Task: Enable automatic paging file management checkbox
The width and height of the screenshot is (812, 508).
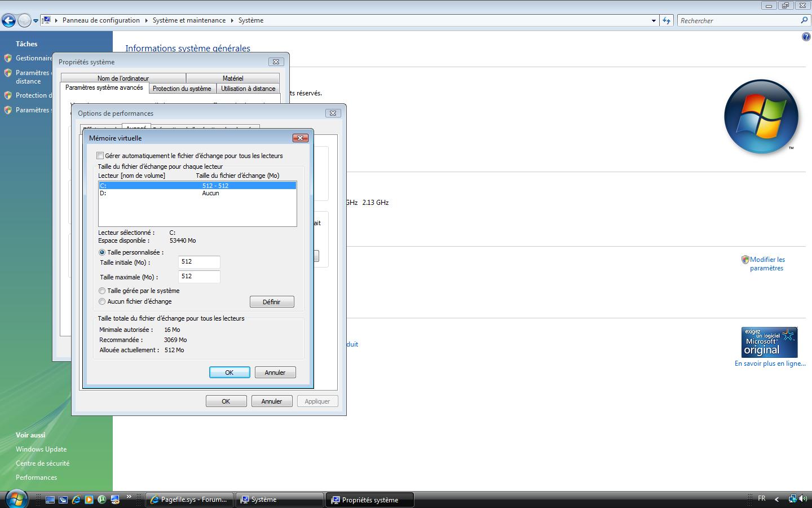Action: tap(100, 156)
